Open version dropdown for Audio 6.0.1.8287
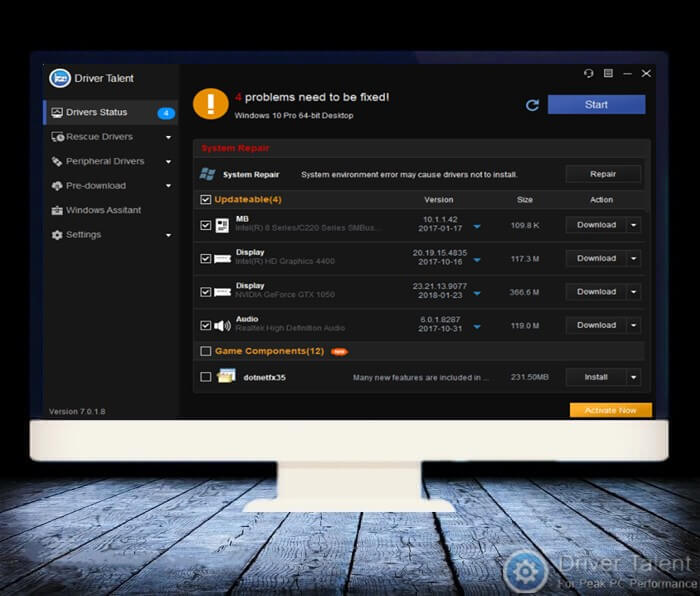The image size is (700, 596). (477, 327)
